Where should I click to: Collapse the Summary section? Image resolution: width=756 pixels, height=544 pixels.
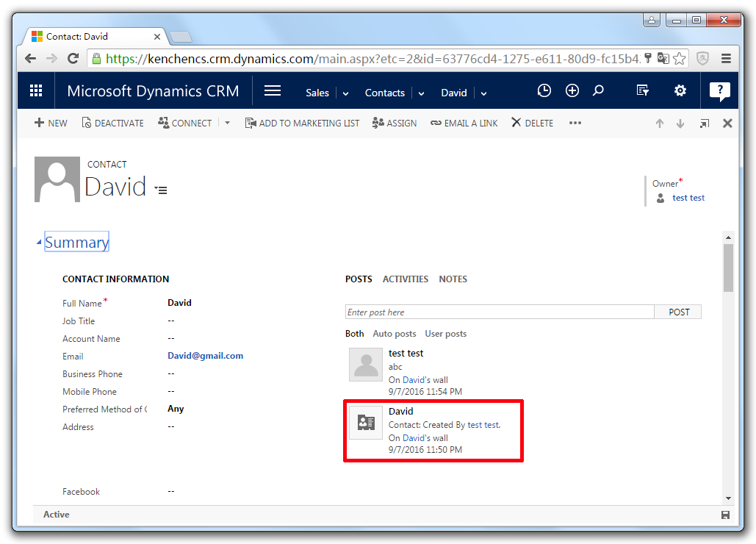click(x=39, y=242)
